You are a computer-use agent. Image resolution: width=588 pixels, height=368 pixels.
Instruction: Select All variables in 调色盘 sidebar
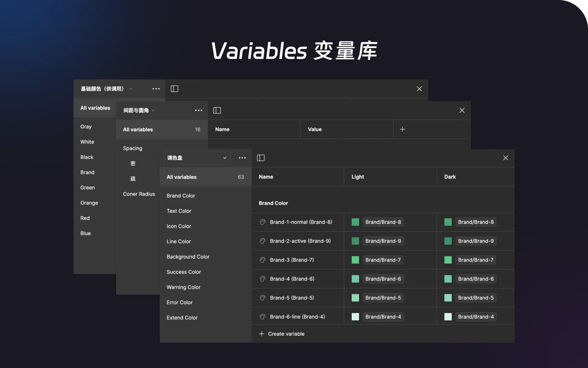pos(205,177)
